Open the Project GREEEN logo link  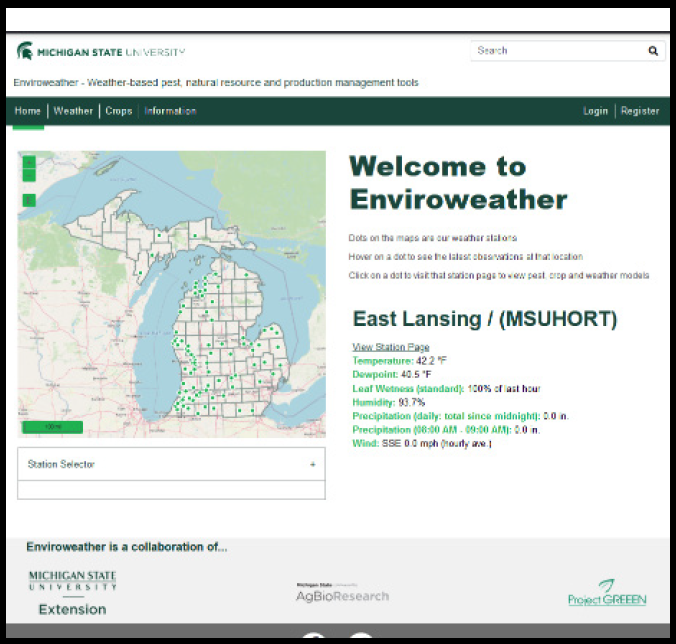tap(607, 593)
